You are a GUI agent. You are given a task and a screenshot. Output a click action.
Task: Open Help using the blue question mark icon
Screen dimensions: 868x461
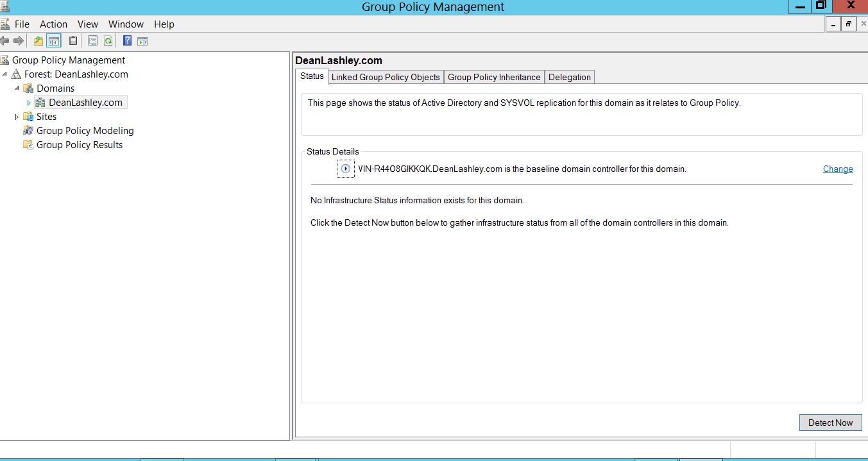click(127, 41)
